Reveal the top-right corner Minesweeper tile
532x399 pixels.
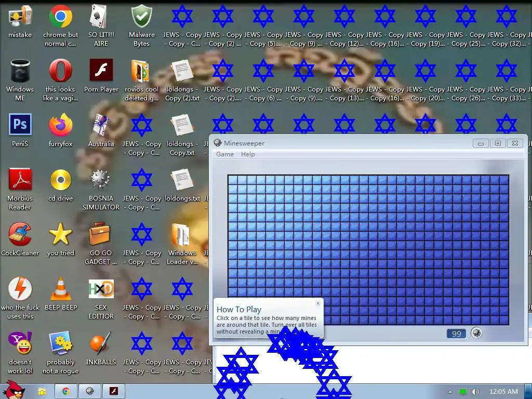(x=504, y=180)
